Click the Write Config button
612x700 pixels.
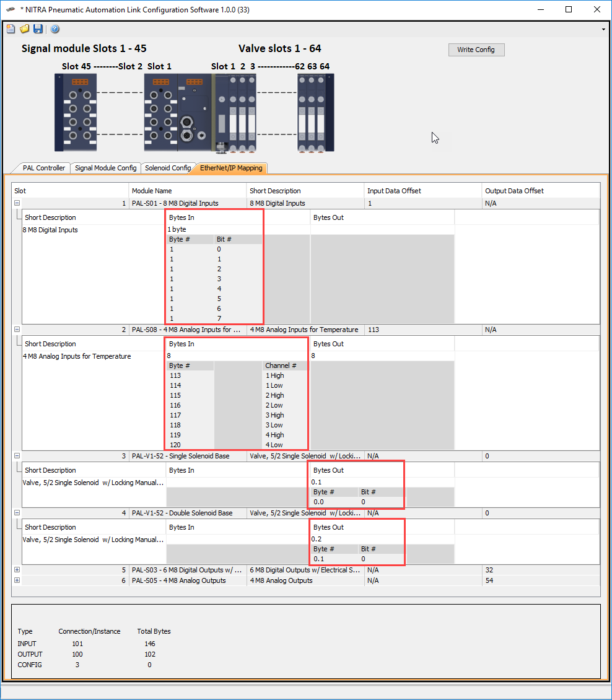tap(476, 50)
